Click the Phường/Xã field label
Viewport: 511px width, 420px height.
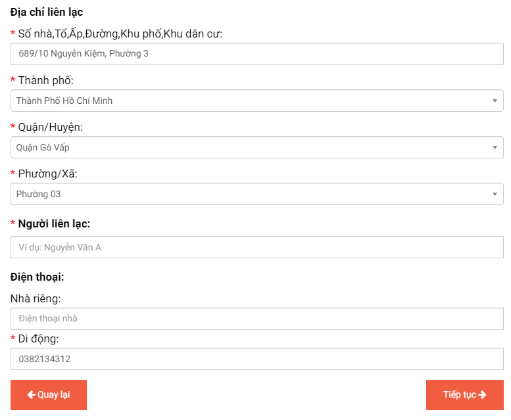click(x=49, y=174)
